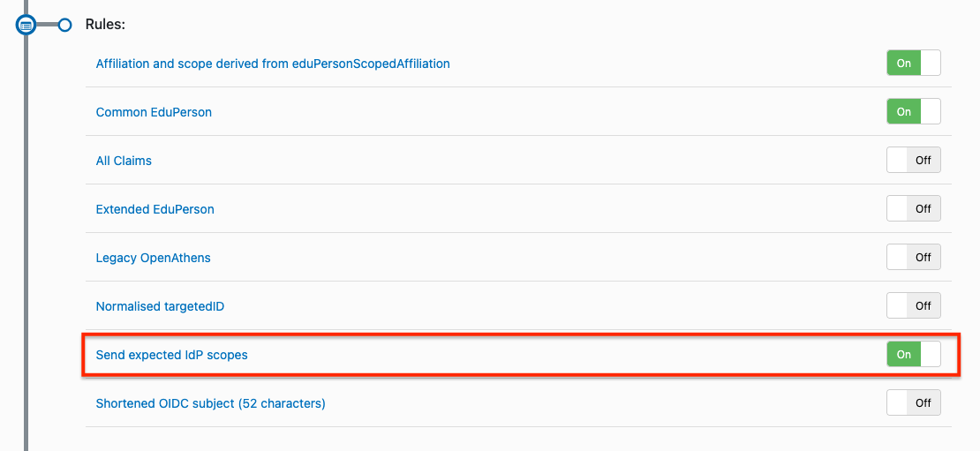
Task: Turn on the Normalised targetedID toggle
Action: pyautogui.click(x=914, y=306)
